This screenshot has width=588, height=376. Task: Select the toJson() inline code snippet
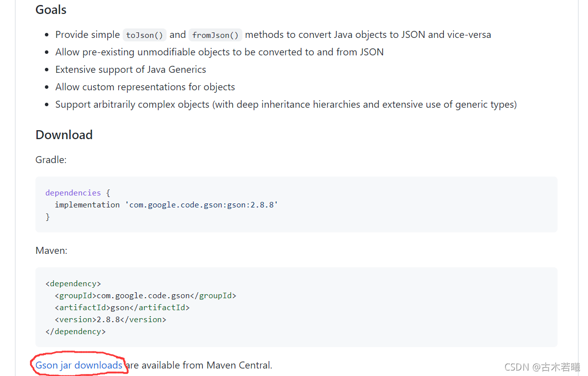pos(144,35)
